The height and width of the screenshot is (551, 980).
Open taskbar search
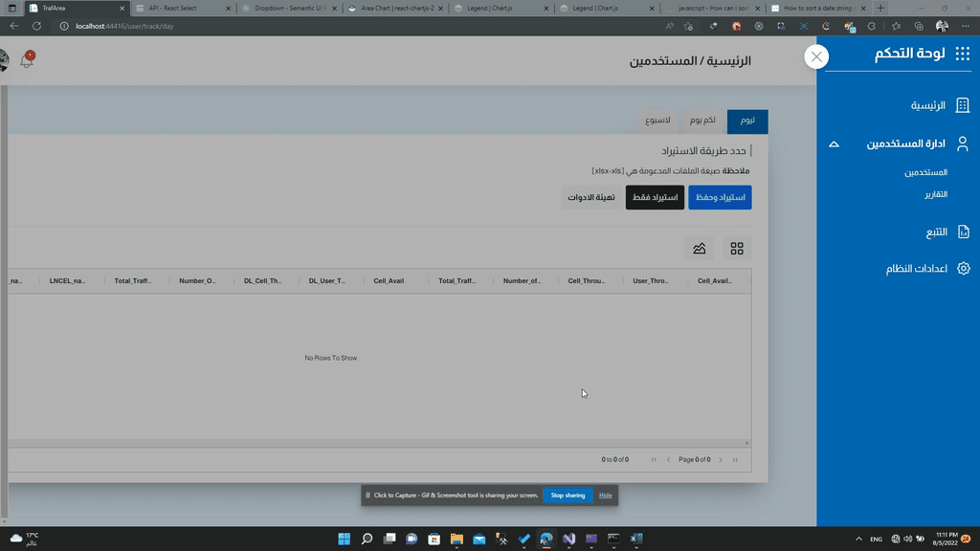[367, 539]
